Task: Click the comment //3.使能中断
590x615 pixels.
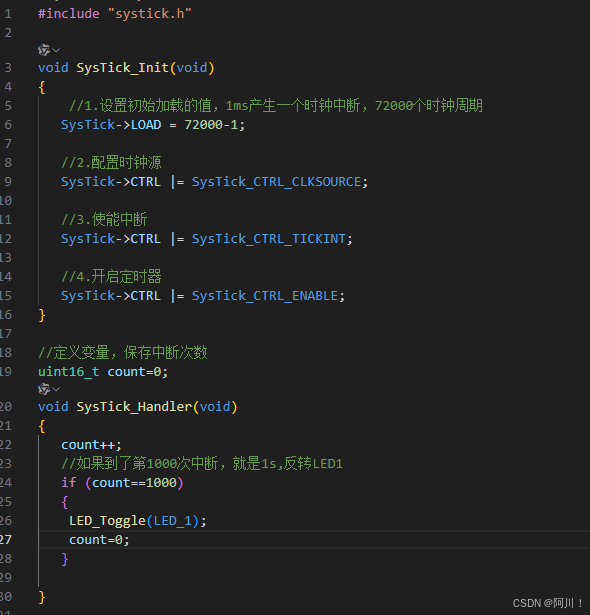Action: [104, 220]
